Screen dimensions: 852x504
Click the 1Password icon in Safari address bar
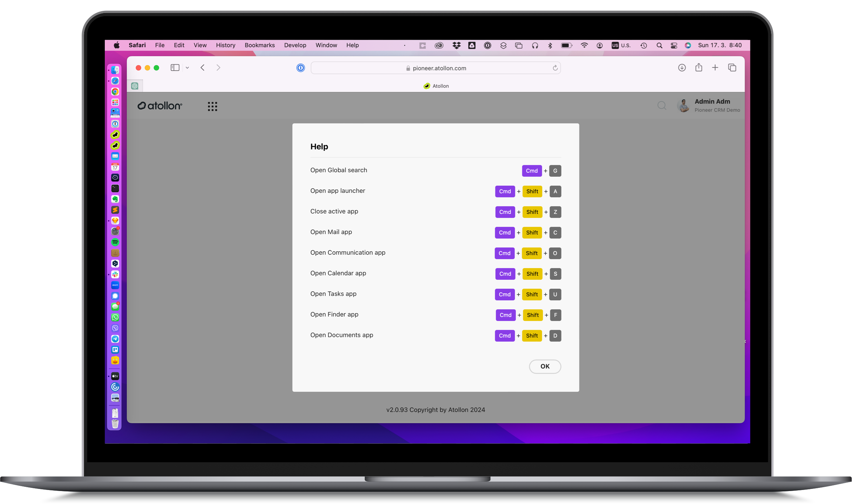tap(300, 68)
